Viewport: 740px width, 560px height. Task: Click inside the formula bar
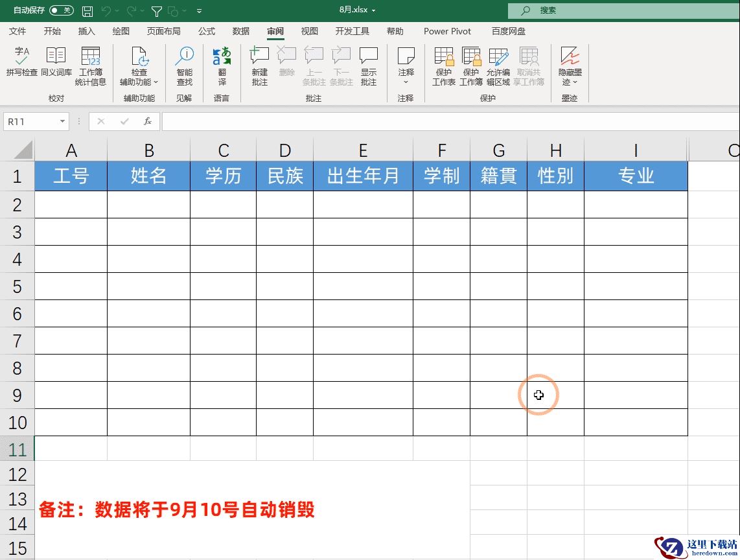pyautogui.click(x=451, y=122)
